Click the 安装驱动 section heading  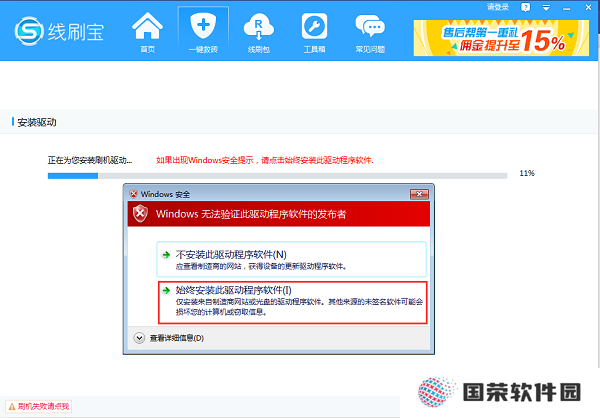click(x=37, y=122)
